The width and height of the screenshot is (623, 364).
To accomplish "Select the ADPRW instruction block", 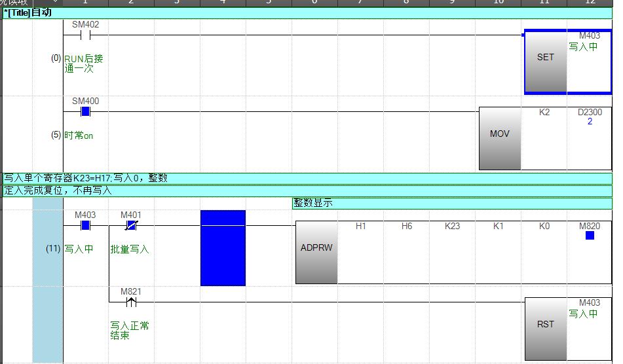I will click(x=316, y=251).
